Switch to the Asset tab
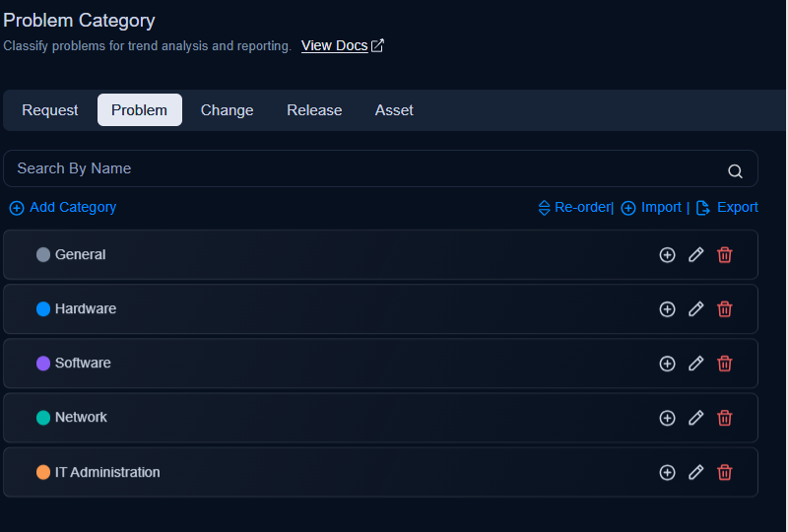Screen dimensions: 788x532 pos(394,110)
